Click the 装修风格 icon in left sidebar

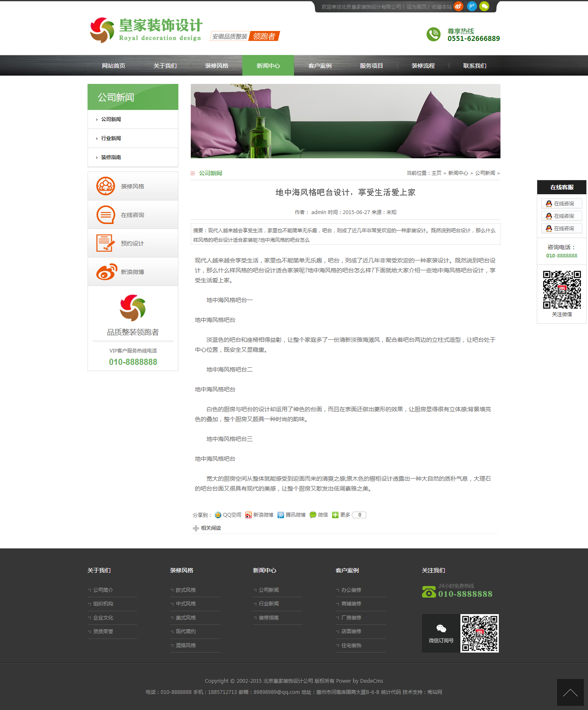106,186
